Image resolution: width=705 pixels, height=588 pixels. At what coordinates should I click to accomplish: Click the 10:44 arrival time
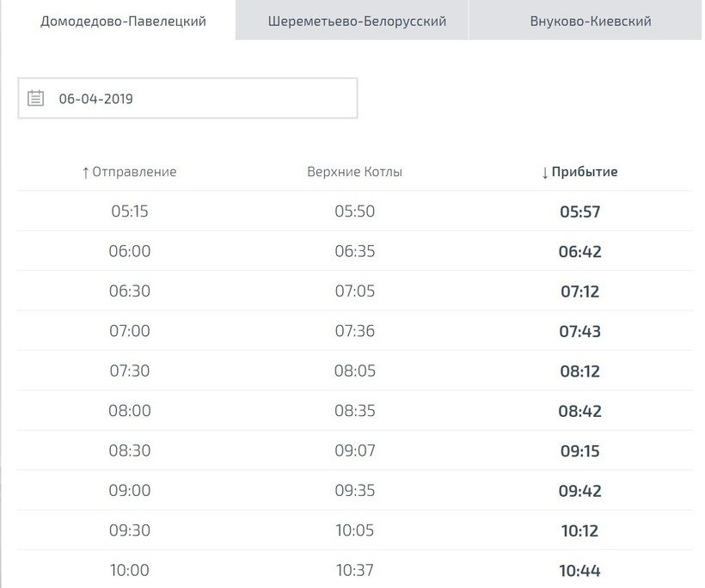(x=579, y=570)
